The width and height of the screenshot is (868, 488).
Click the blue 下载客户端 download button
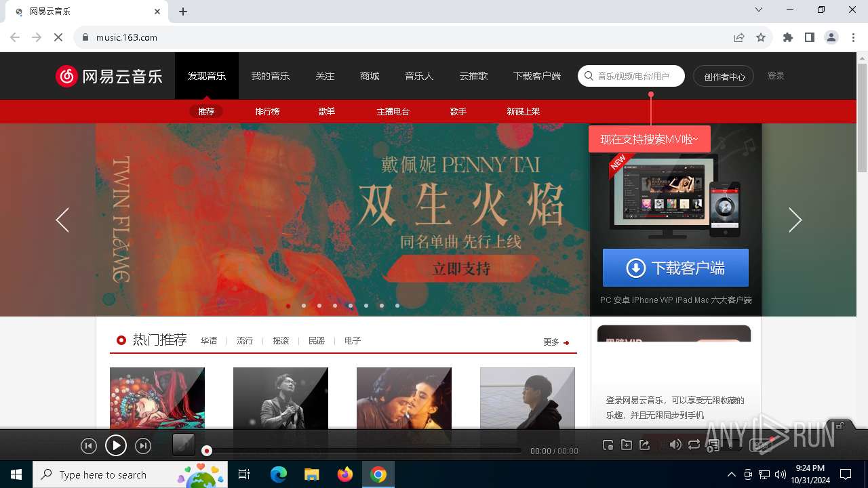click(x=675, y=268)
